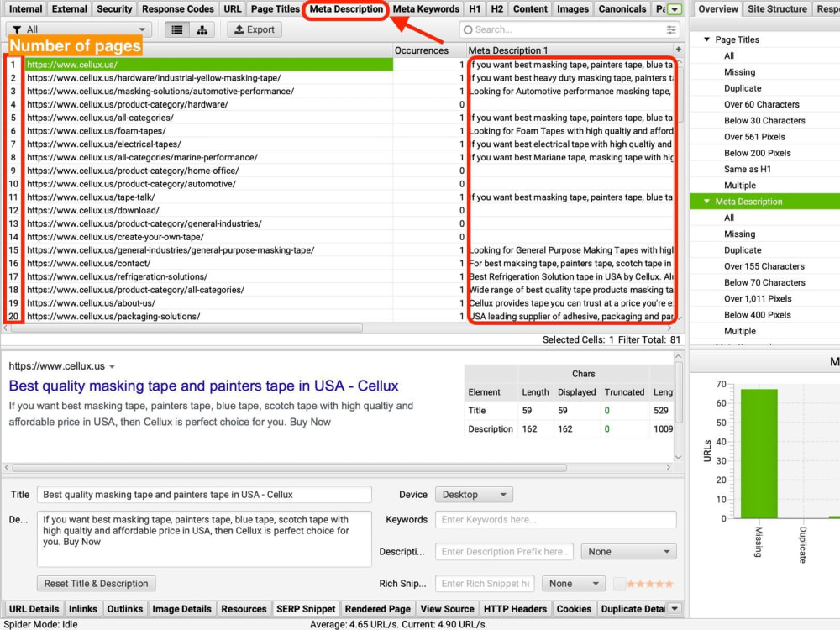Click Reset Title & Description button
840x630 pixels.
96,584
